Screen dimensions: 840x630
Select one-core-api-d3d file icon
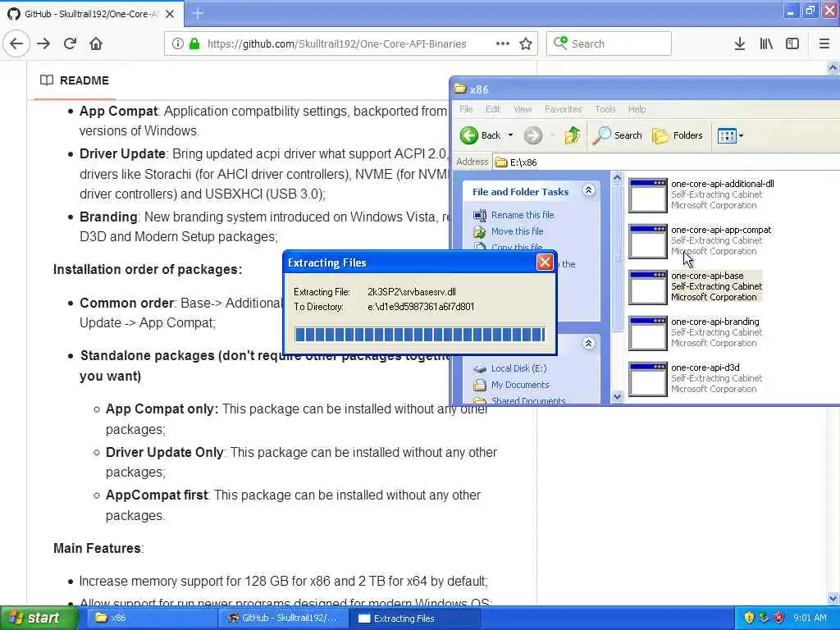click(648, 379)
